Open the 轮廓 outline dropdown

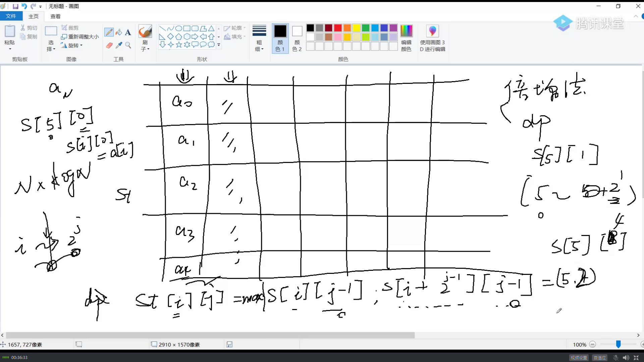pos(234,28)
